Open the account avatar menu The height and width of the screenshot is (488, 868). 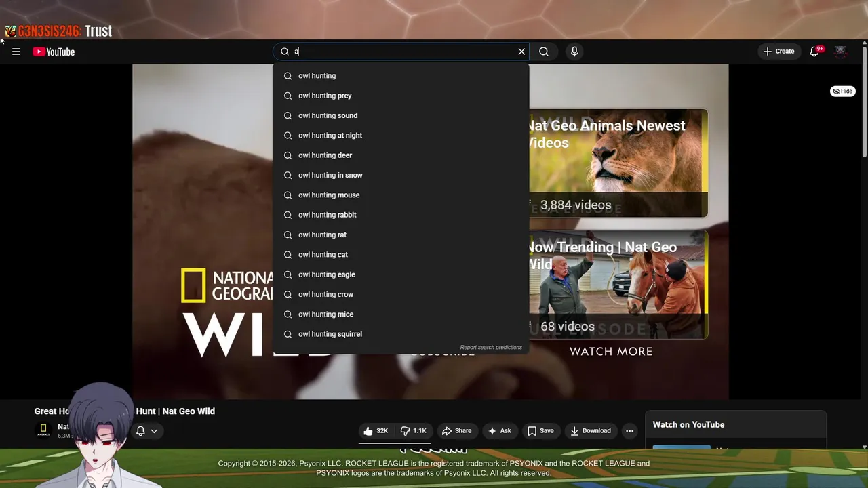click(x=840, y=52)
